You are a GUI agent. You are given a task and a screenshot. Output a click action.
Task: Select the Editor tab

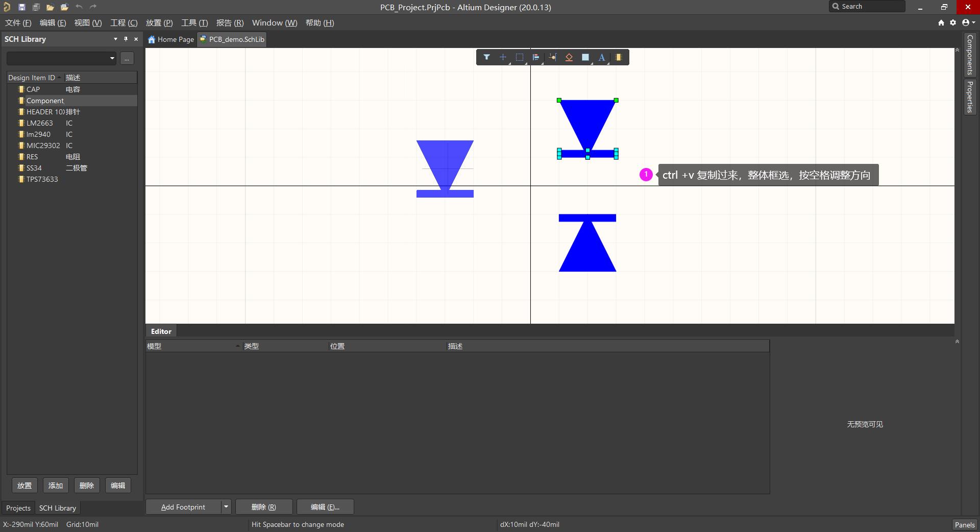pos(161,331)
